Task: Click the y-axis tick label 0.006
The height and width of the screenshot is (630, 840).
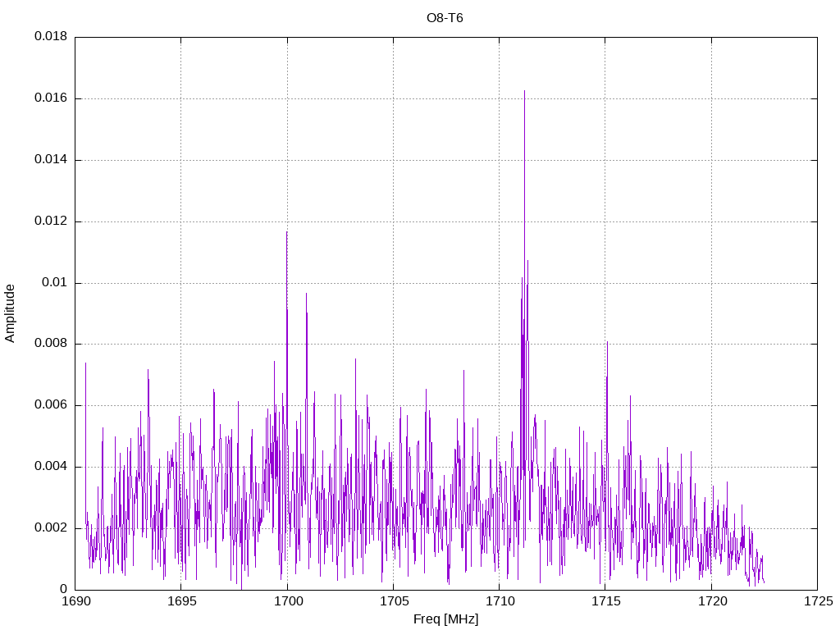Action: pos(51,405)
